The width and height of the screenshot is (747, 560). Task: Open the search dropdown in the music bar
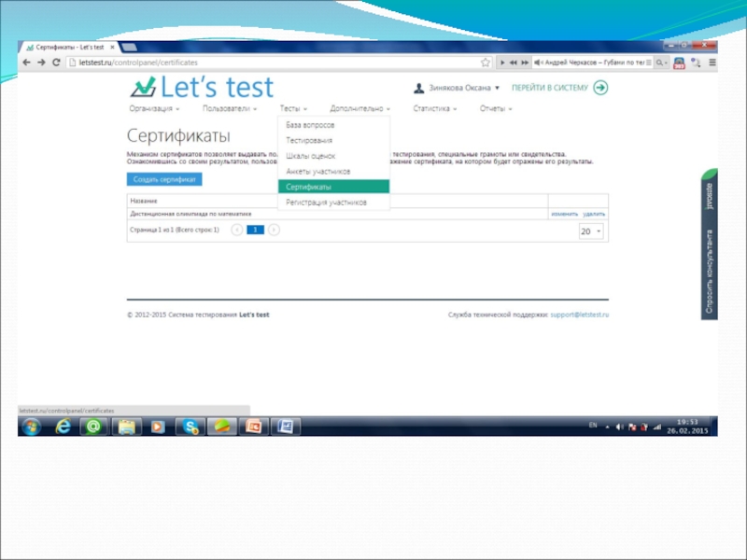[662, 63]
